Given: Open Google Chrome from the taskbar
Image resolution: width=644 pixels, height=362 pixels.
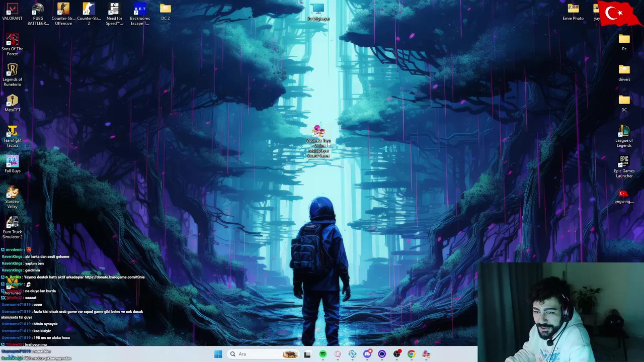Looking at the screenshot, I should (x=411, y=354).
